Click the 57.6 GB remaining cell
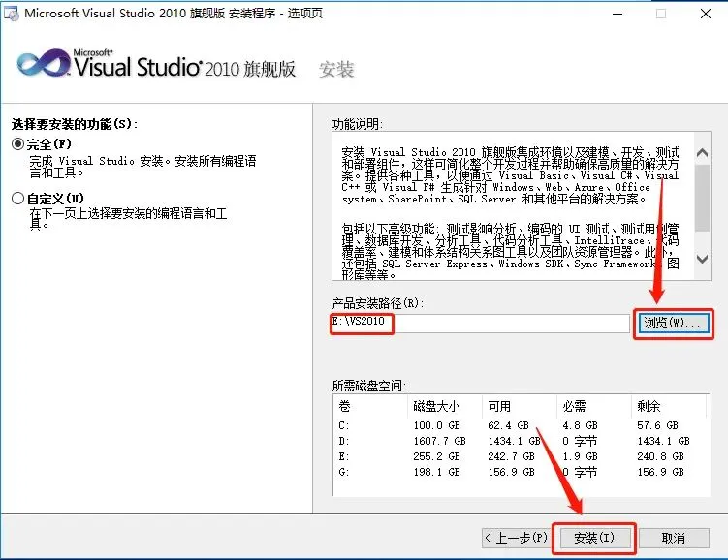The width and height of the screenshot is (728, 560). (x=657, y=425)
